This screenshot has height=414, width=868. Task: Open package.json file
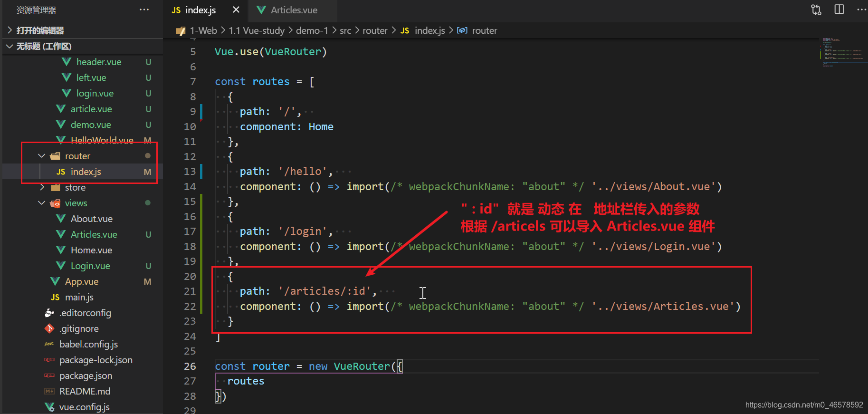[86, 375]
